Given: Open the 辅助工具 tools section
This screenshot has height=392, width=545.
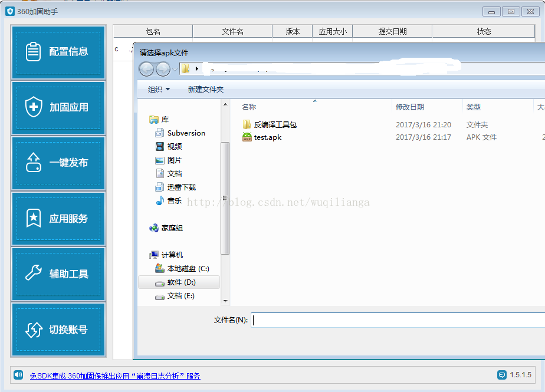Looking at the screenshot, I should pyautogui.click(x=58, y=274).
